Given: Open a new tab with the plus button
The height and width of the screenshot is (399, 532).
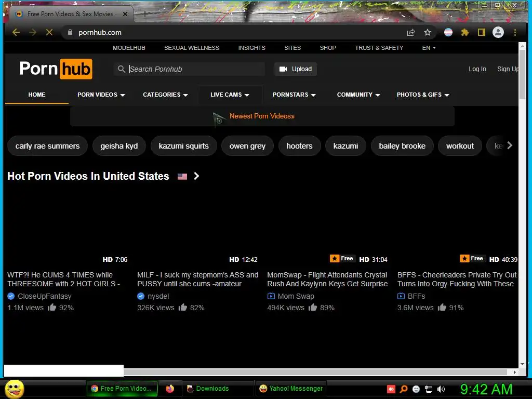Looking at the screenshot, I should 145,14.
